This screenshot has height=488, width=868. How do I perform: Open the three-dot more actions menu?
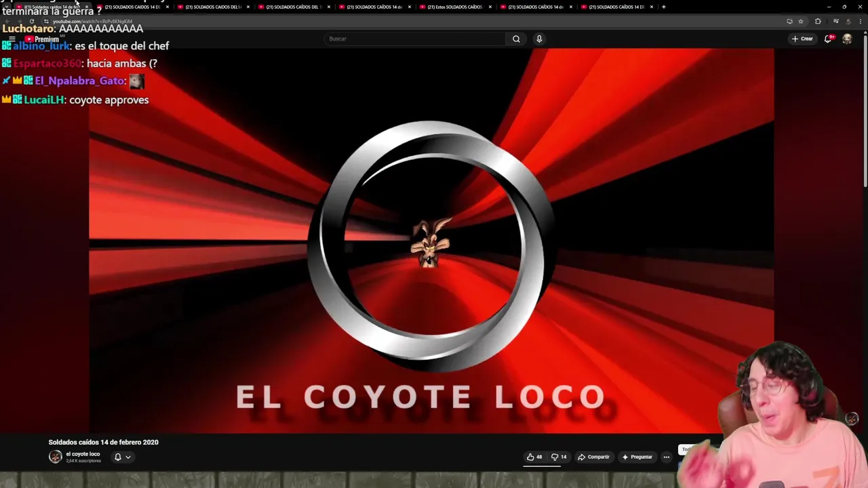tap(666, 457)
